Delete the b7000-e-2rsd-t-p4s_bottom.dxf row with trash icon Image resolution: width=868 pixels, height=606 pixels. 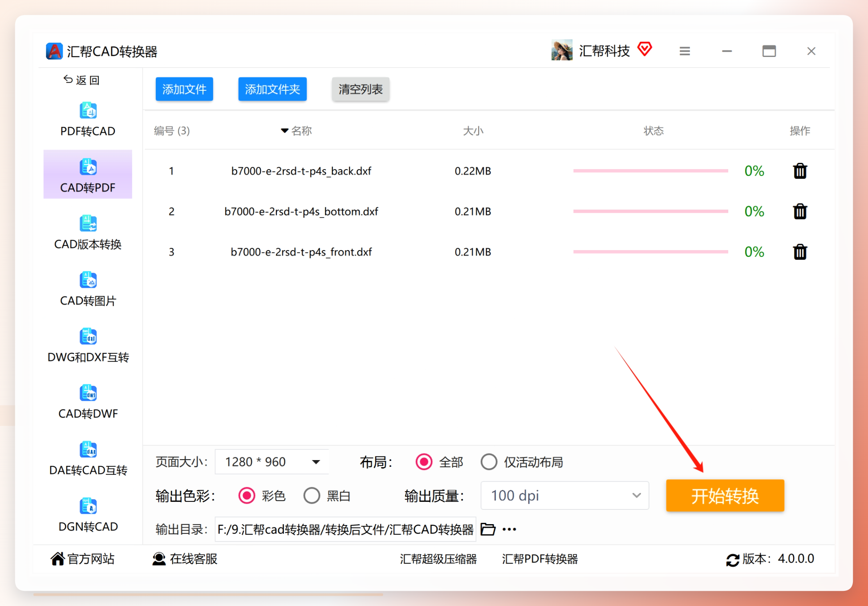coord(800,211)
